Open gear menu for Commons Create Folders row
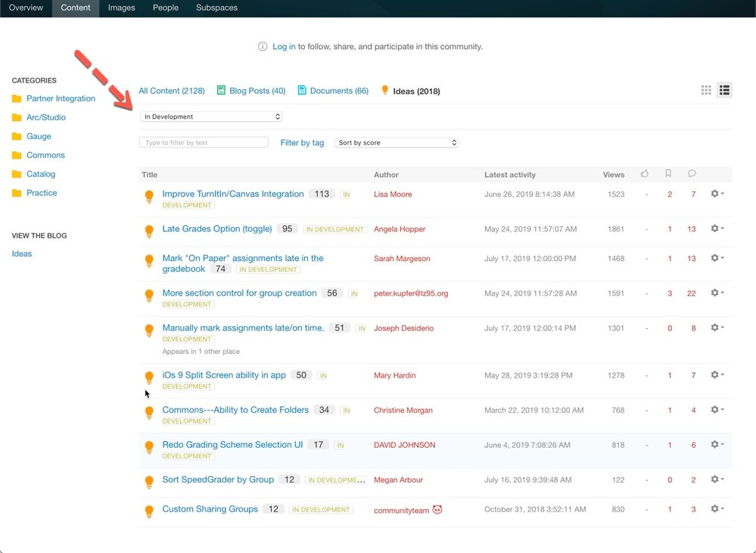This screenshot has width=756, height=553. pyautogui.click(x=717, y=409)
